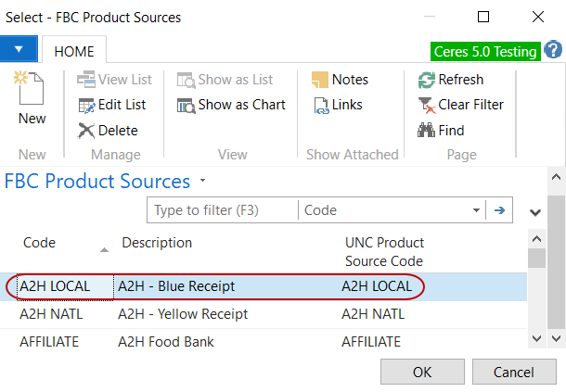
Task: Click the Find binoculars icon
Action: tap(427, 131)
